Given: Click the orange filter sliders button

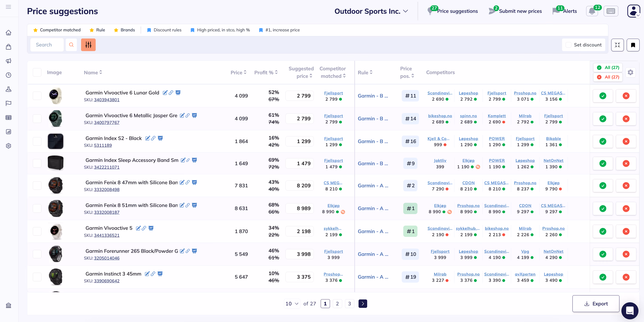Looking at the screenshot, I should coord(88,45).
